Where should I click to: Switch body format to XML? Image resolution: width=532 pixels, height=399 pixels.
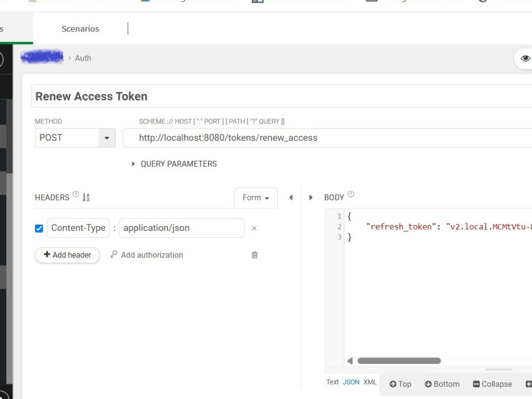click(370, 382)
